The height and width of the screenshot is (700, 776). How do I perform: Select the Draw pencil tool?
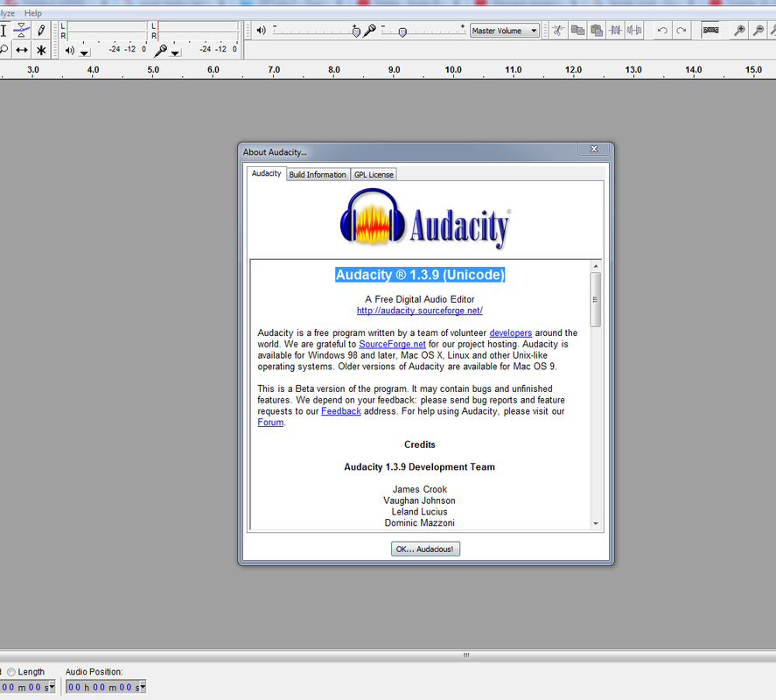click(41, 31)
